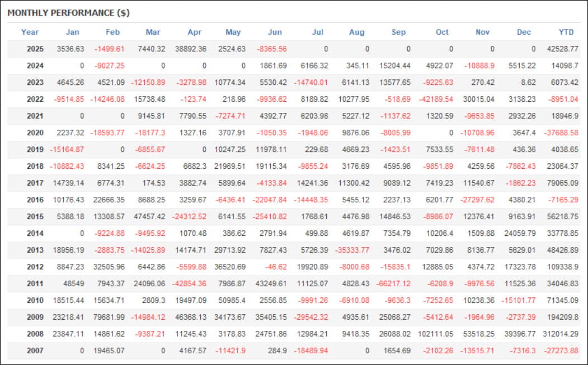Select the 2013 year row label

click(x=35, y=250)
